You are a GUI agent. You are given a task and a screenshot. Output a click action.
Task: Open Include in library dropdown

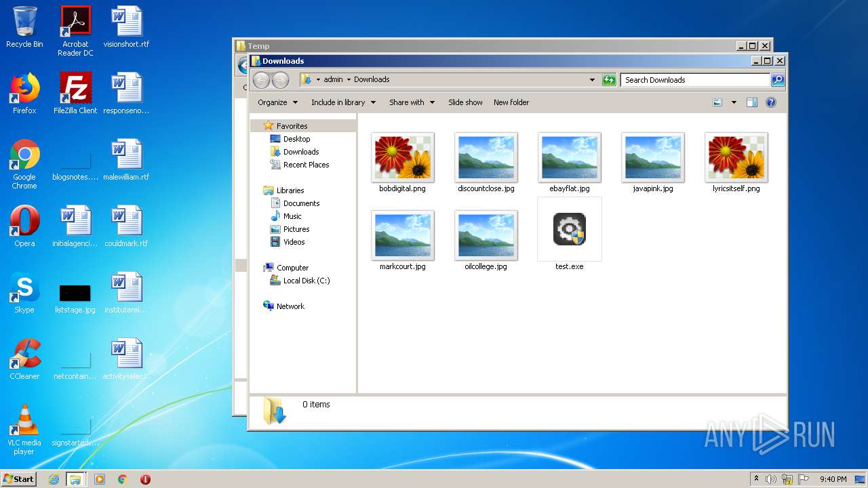(344, 102)
